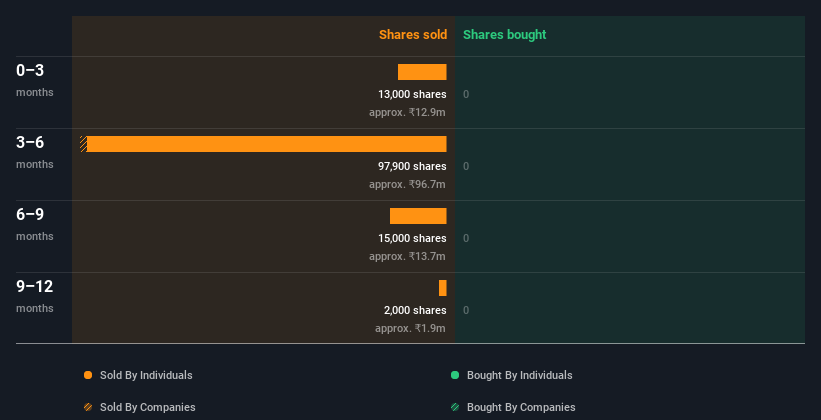Click the solid orange 3–6 months bar
The image size is (821, 420).
click(267, 144)
